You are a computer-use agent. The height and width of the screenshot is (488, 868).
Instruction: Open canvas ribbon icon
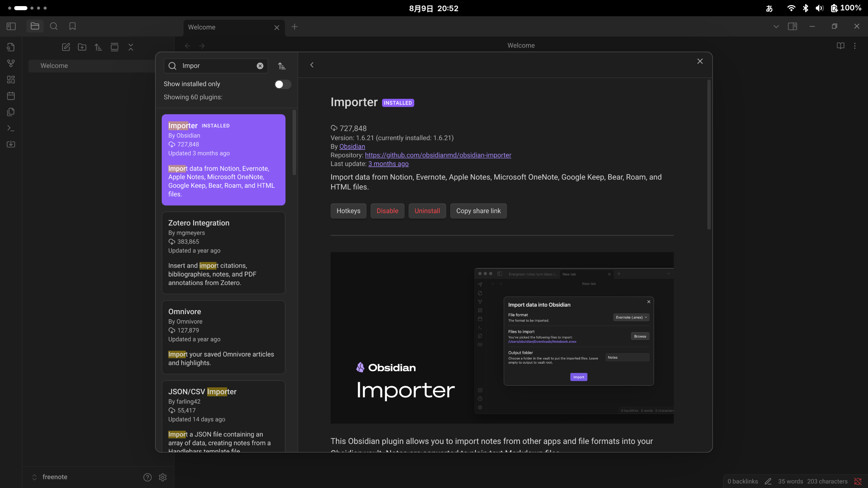coord(11,80)
